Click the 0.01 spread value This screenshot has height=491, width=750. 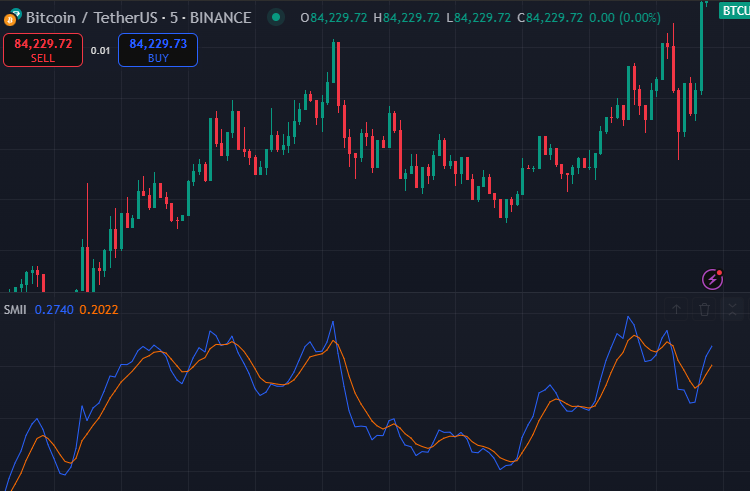[x=100, y=51]
